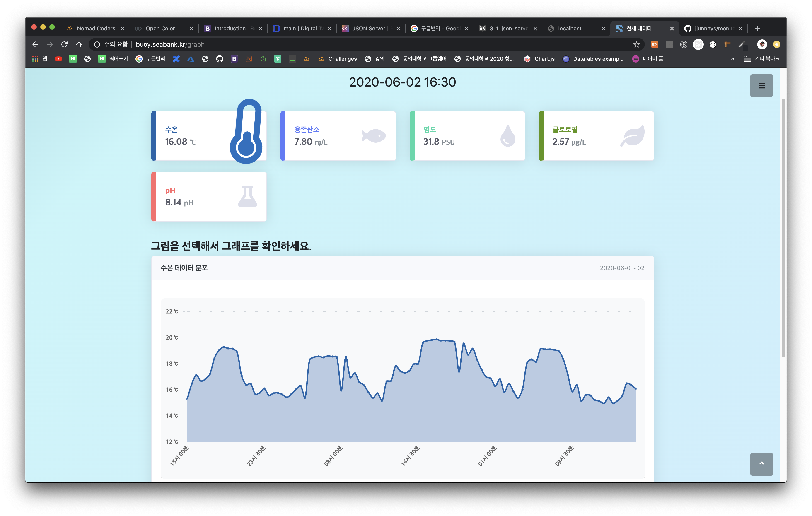The height and width of the screenshot is (516, 812).
Task: Switch to the localhost tab
Action: point(570,28)
